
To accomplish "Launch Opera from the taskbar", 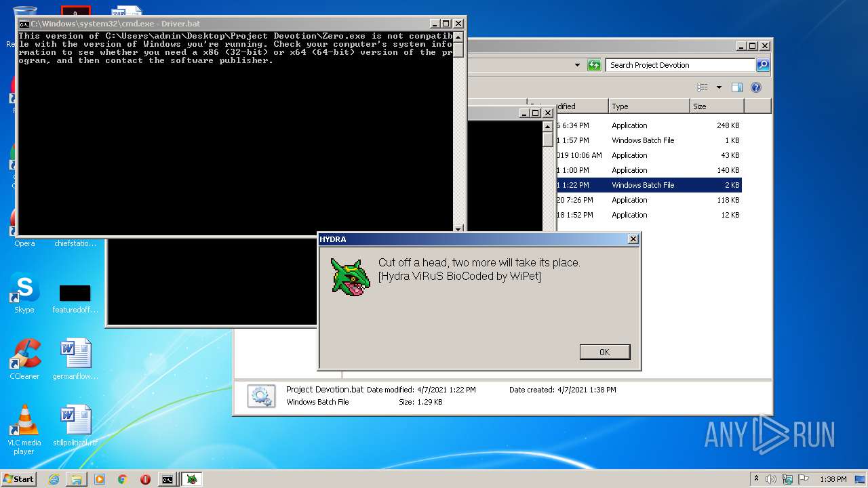I will [145, 479].
